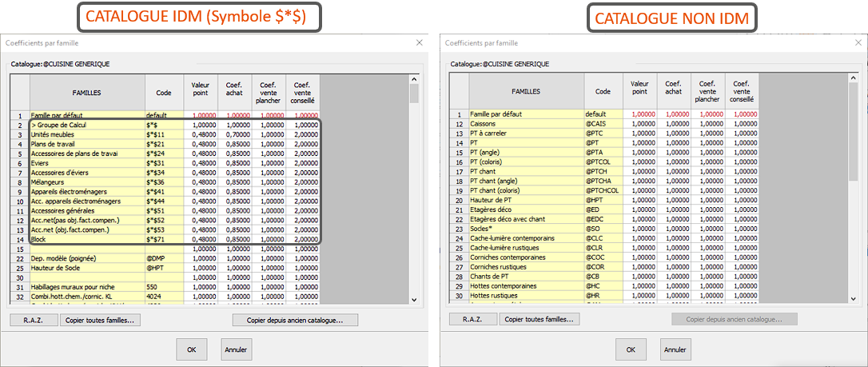Close the non-IDM Coefficients par famille dialog
This screenshot has width=868, height=367.
(860, 42)
